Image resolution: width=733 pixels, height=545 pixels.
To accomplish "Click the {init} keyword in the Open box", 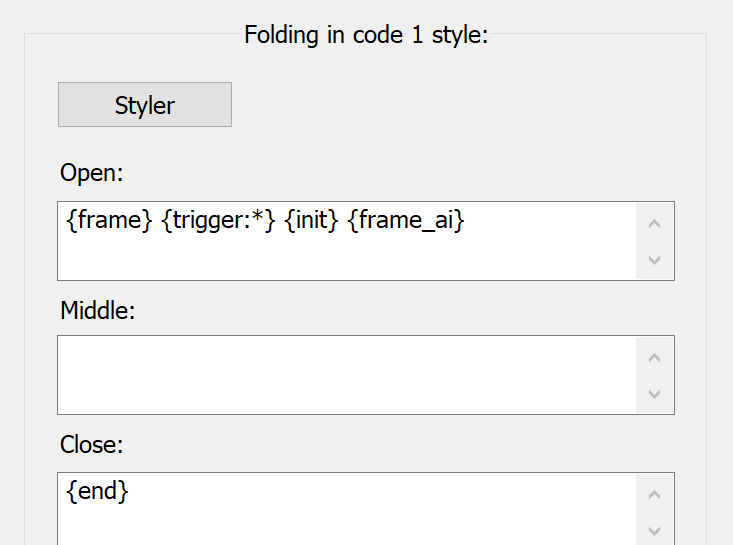I will pyautogui.click(x=311, y=220).
